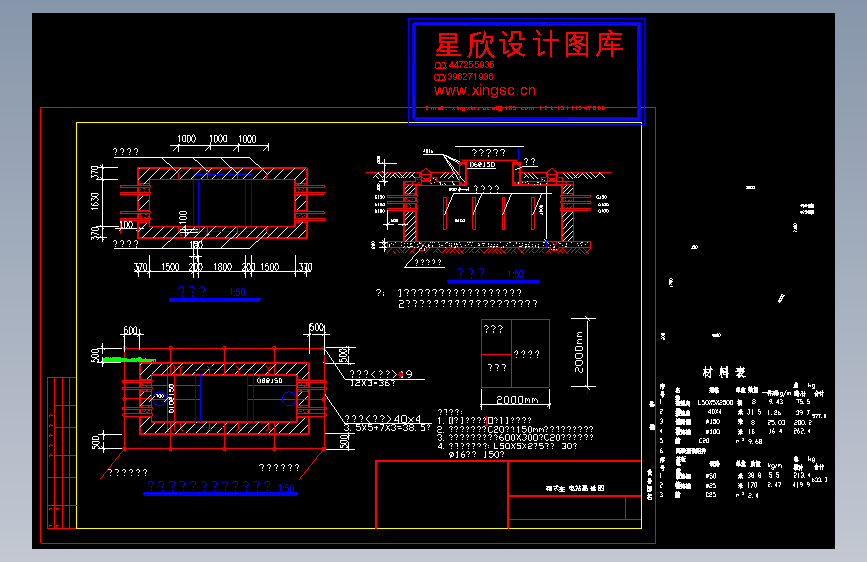867x562 pixels.
Task: Pick the 1630 vertical dimension label
Action: 95,201
